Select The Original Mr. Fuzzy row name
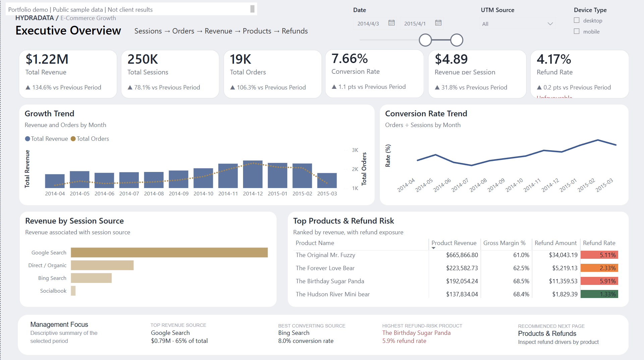Viewport: 644px width, 360px height. point(325,255)
